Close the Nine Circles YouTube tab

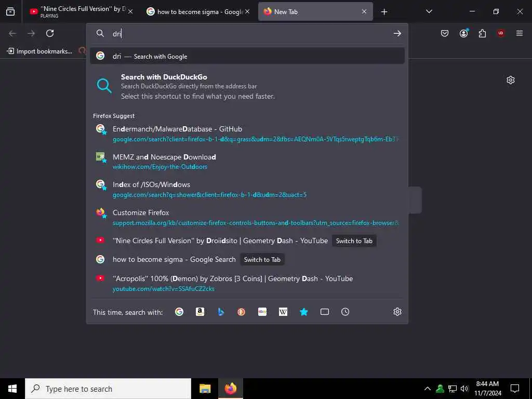point(130,11)
